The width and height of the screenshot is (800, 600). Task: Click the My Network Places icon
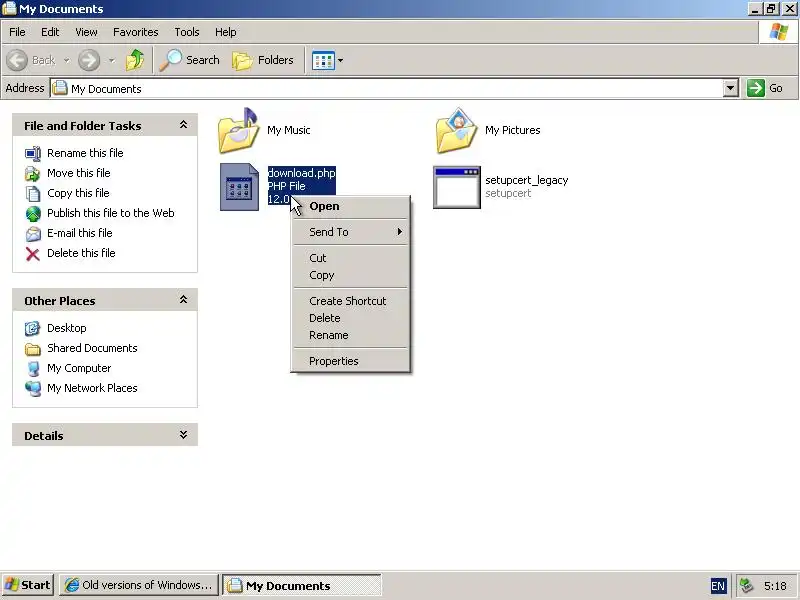(x=33, y=388)
